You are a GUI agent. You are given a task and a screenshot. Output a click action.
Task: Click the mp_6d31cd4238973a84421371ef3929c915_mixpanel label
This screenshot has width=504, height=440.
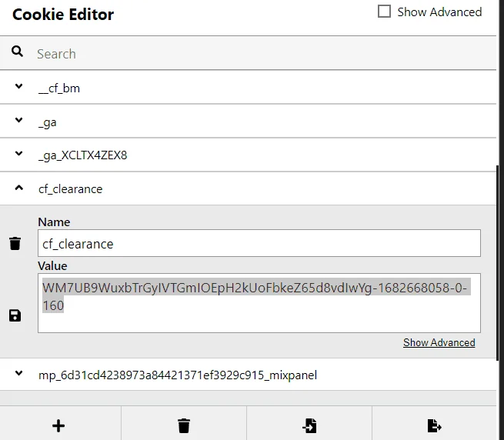tap(178, 375)
